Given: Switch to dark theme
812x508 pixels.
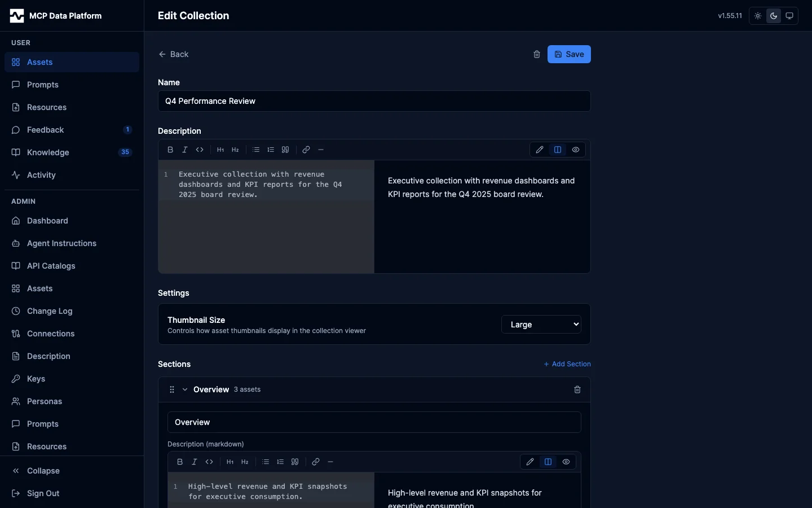Looking at the screenshot, I should (x=774, y=16).
